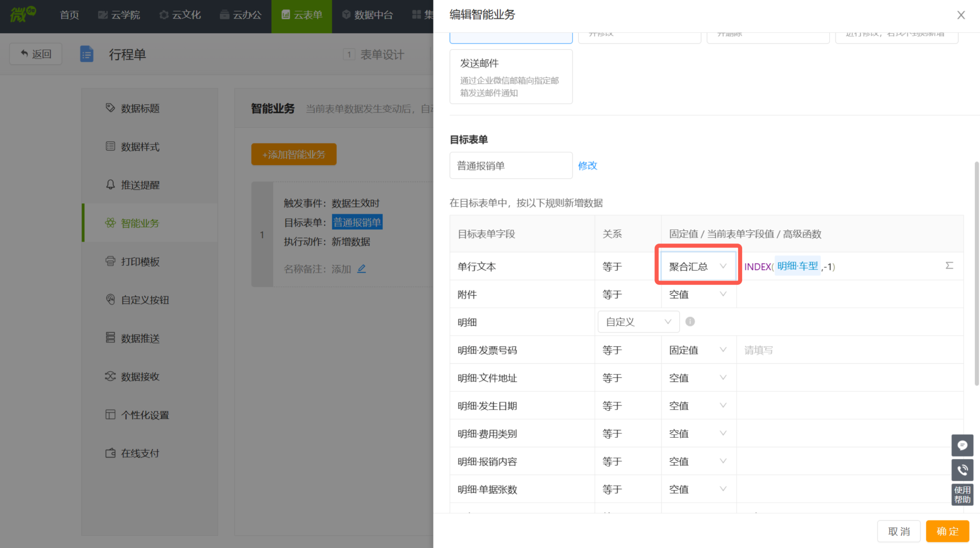Expand the 聚合汇总 dropdown for 单行文本

[697, 267]
